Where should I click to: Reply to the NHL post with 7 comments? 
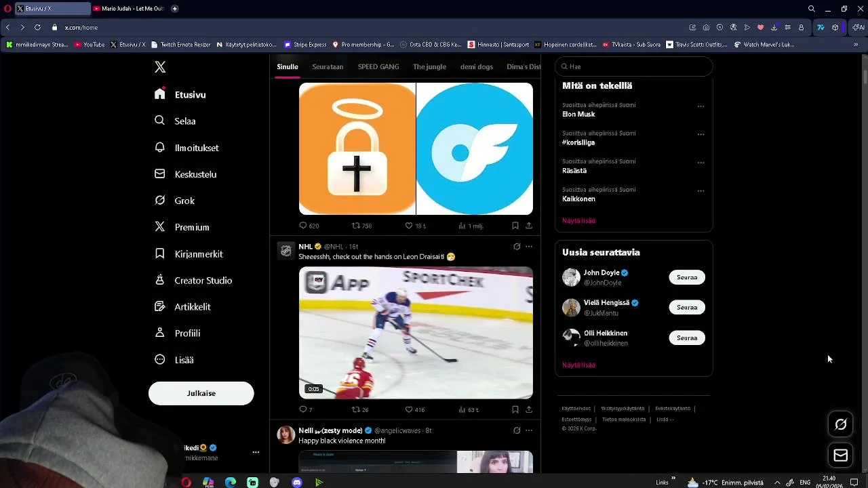[x=306, y=409]
